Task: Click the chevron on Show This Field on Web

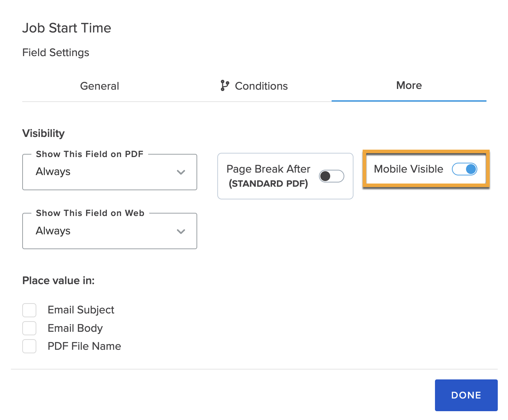Action: pyautogui.click(x=181, y=232)
